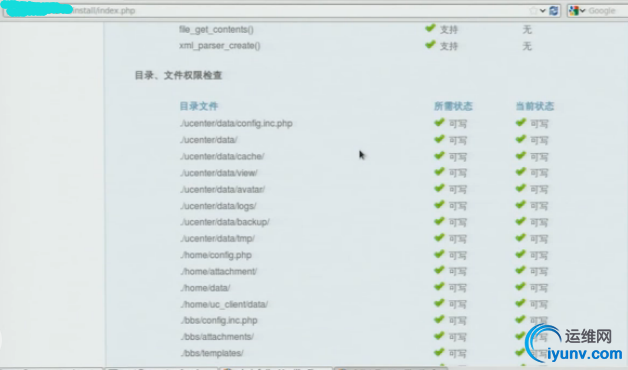Click current-status check for ./ucenter/data/cache/

coord(521,155)
